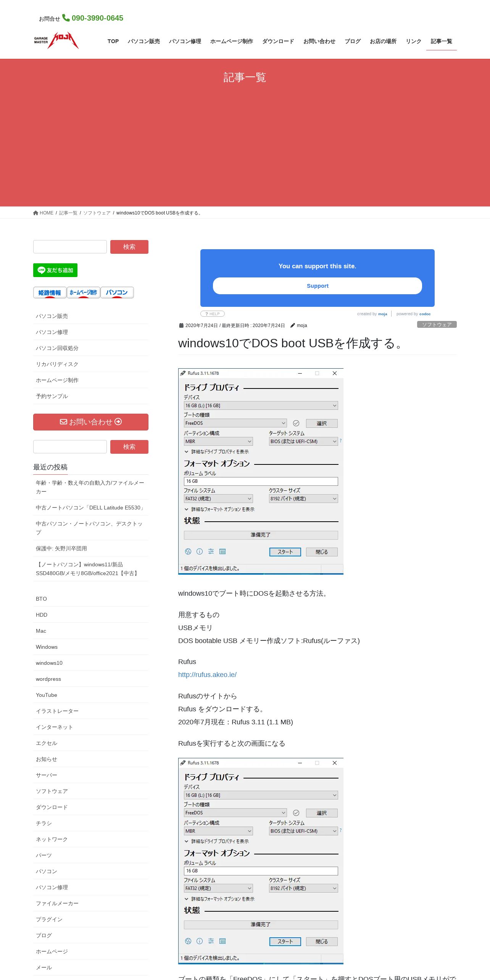Click the white Support button

coord(318,286)
